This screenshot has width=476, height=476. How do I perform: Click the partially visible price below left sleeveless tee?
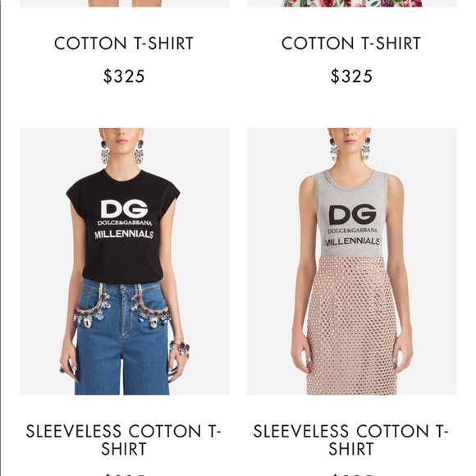124,474
